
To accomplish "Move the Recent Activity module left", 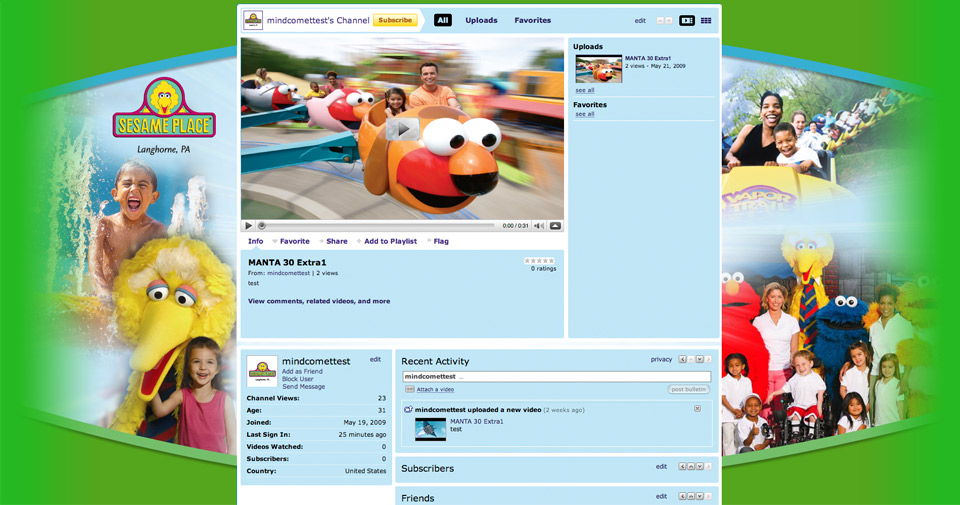I will [x=682, y=360].
